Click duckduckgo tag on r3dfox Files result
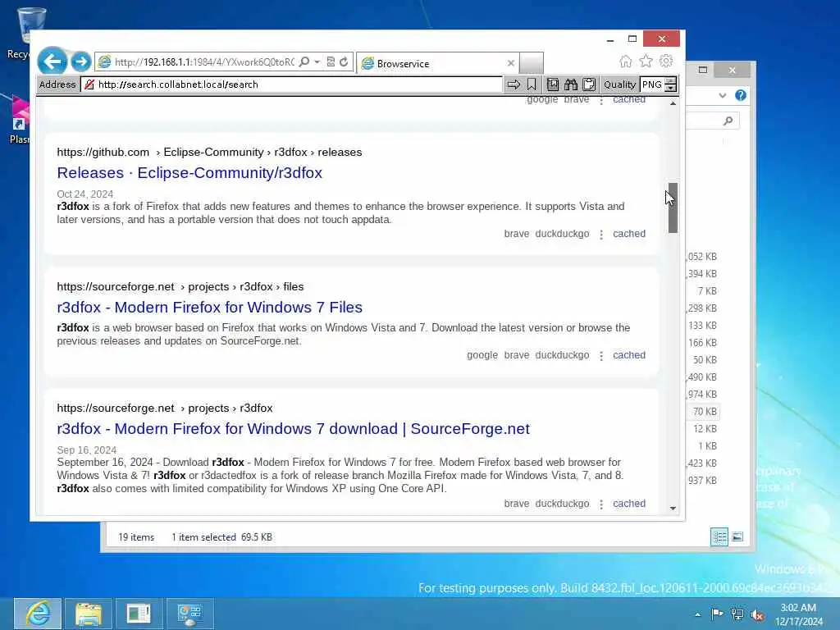The width and height of the screenshot is (840, 630). point(562,355)
